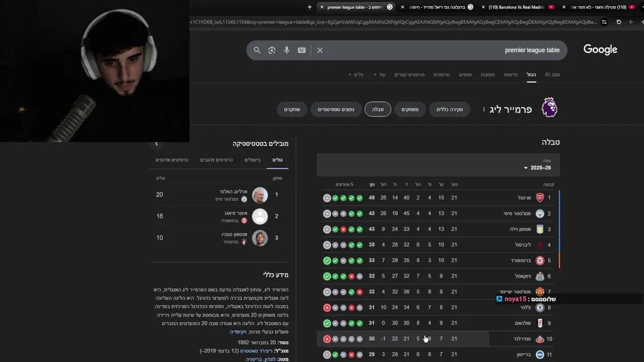644x362 pixels.
Task: Select the חדשות news tab
Action: [x=511, y=74]
